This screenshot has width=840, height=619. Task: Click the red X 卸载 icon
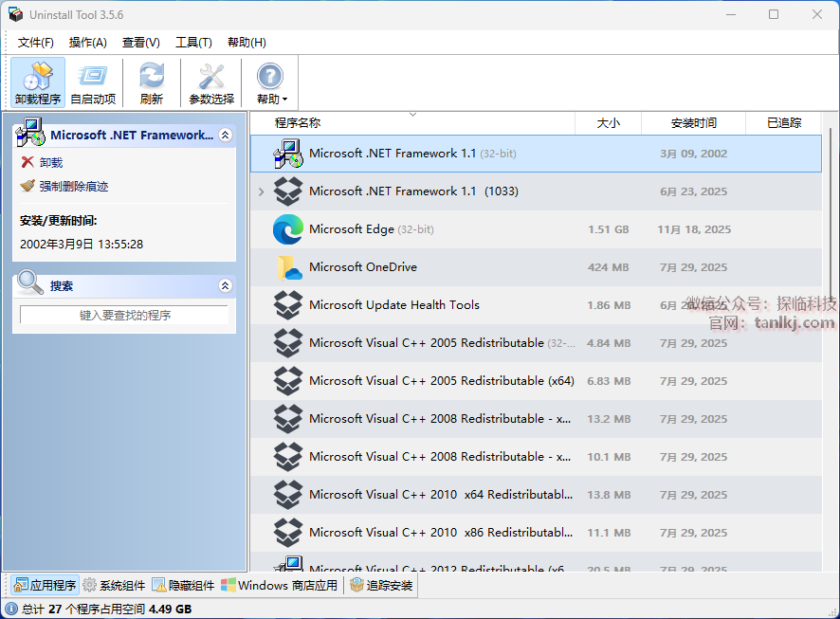[27, 162]
